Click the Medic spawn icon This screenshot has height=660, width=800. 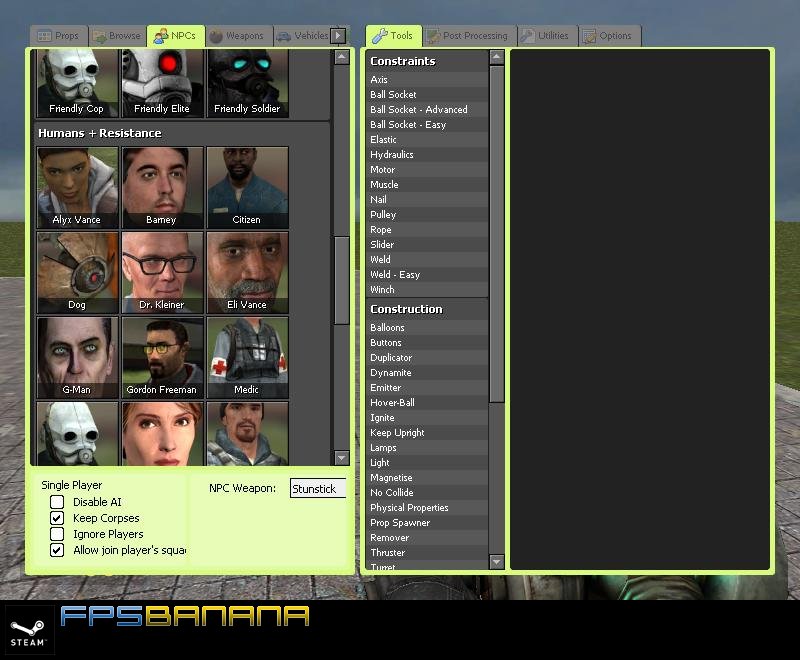tap(247, 357)
